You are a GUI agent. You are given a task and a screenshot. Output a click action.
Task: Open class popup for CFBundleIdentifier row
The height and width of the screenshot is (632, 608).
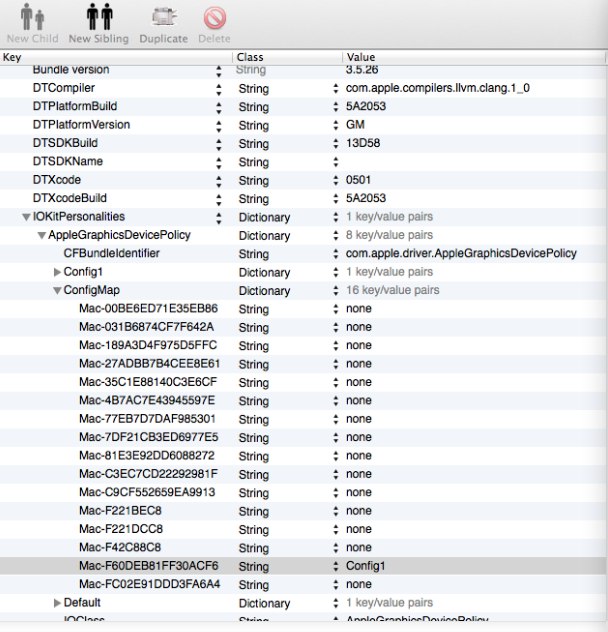tap(335, 254)
